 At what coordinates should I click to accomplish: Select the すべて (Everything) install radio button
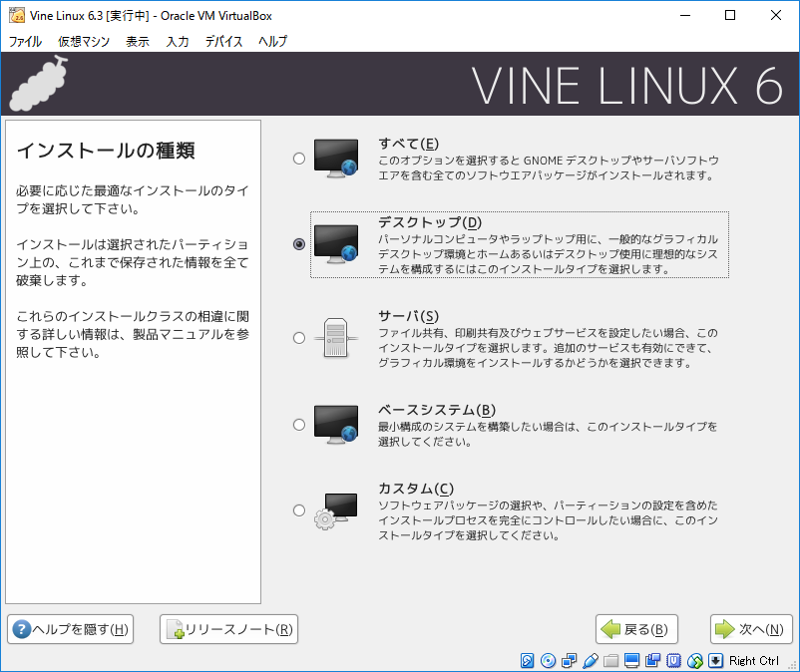coord(299,158)
